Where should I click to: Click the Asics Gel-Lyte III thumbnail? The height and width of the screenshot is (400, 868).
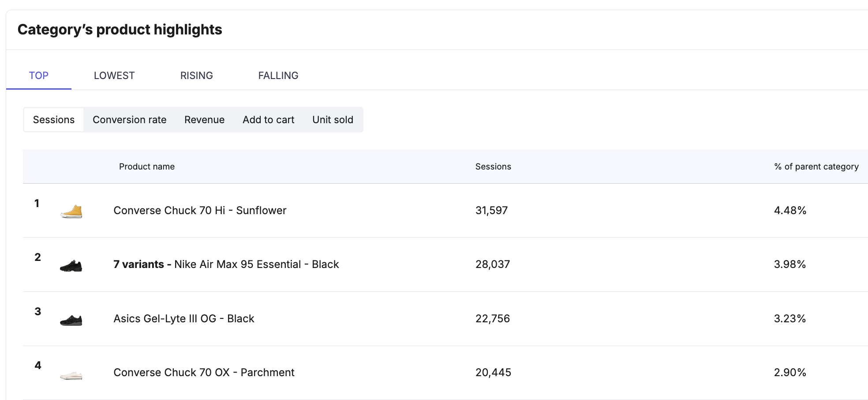pyautogui.click(x=71, y=320)
